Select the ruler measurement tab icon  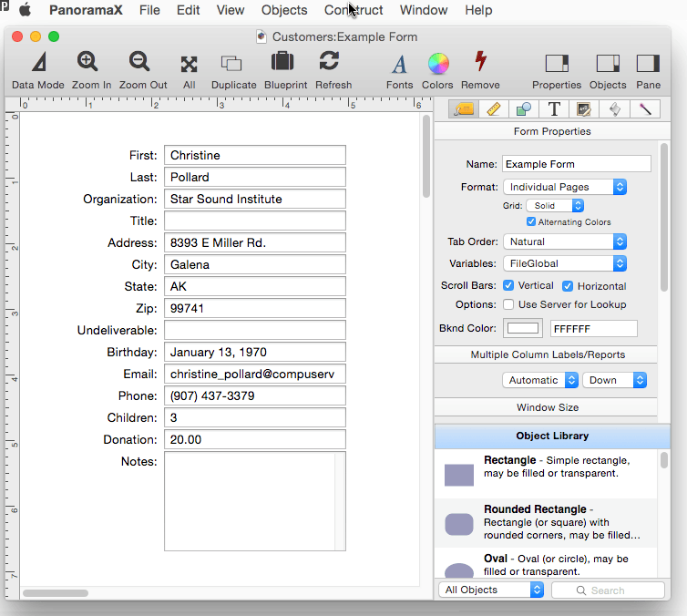click(494, 109)
